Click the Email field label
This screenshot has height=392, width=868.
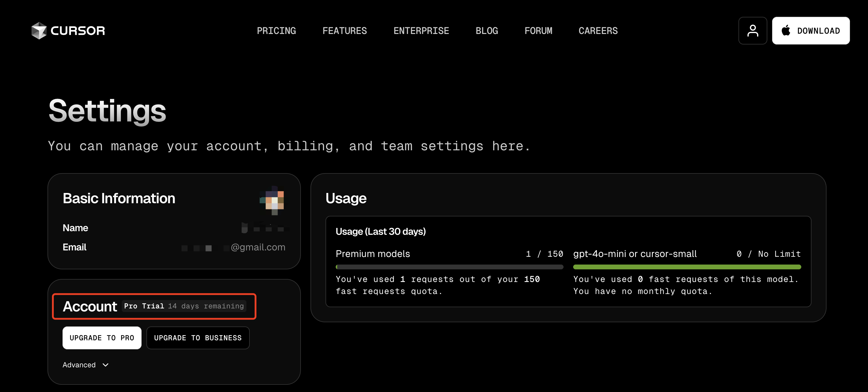pyautogui.click(x=75, y=247)
